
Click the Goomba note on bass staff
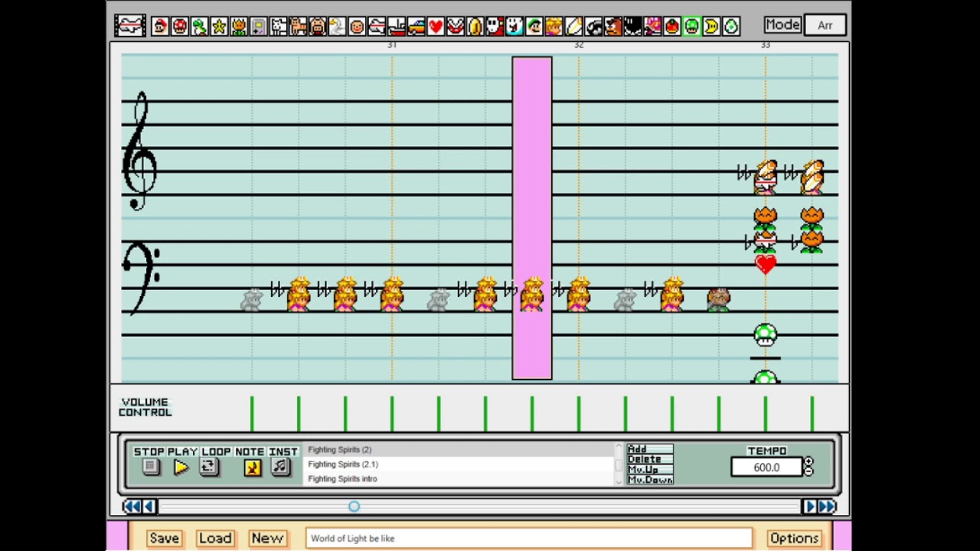point(718,299)
